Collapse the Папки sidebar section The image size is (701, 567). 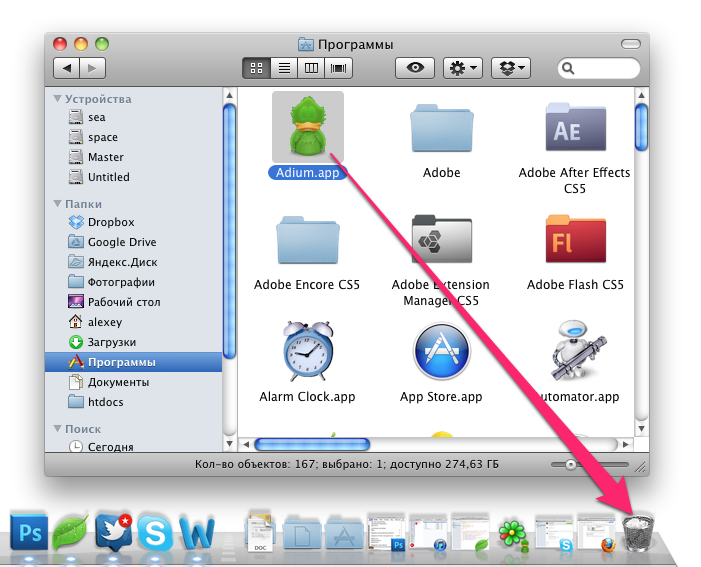pyautogui.click(x=57, y=203)
